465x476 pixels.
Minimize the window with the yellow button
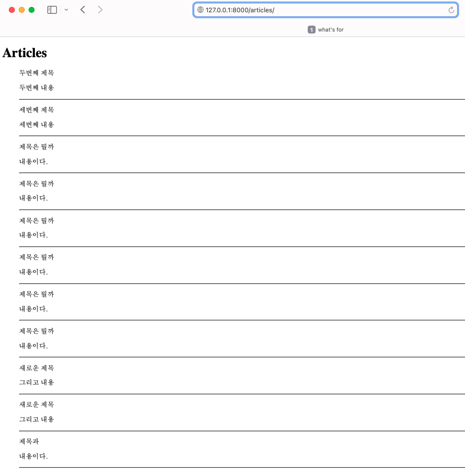(x=22, y=10)
